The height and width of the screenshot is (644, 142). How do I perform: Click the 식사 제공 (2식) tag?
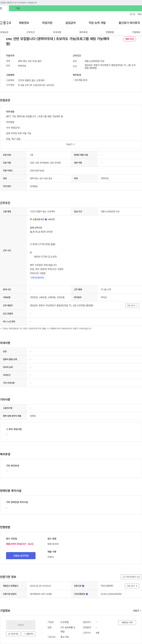[81, 80]
